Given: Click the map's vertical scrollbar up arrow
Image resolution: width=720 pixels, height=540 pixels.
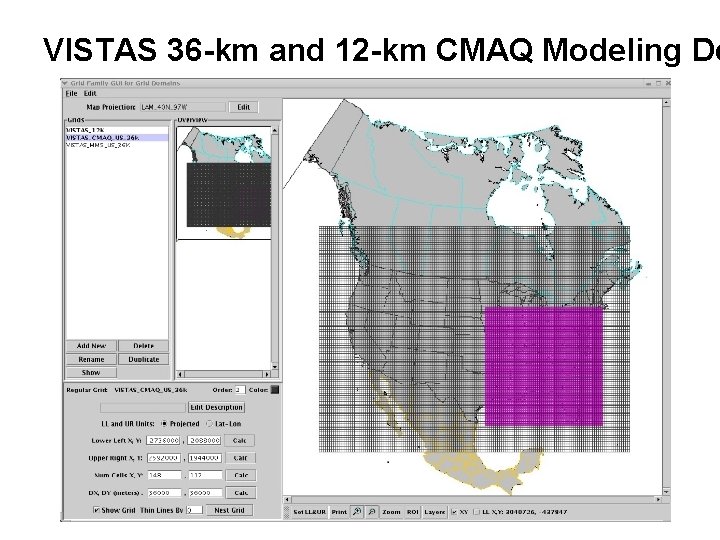Looking at the screenshot, I should click(x=666, y=103).
